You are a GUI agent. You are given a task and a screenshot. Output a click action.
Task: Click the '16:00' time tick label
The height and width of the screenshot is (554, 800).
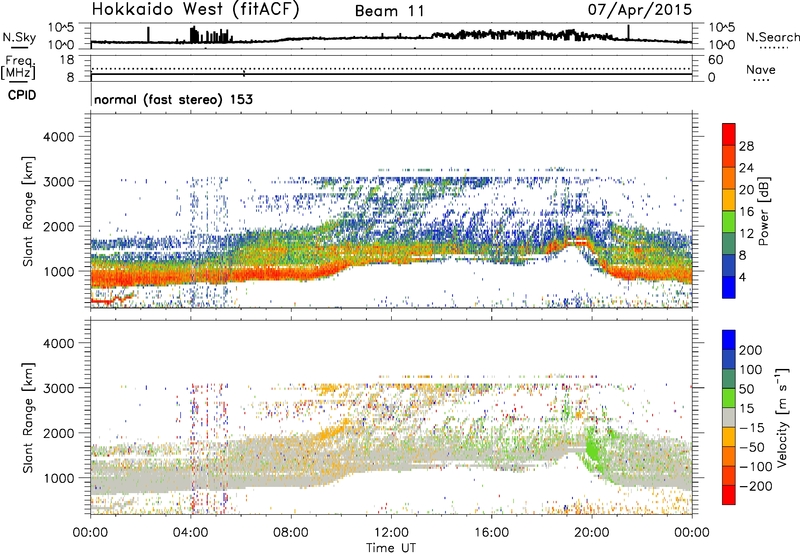491,533
